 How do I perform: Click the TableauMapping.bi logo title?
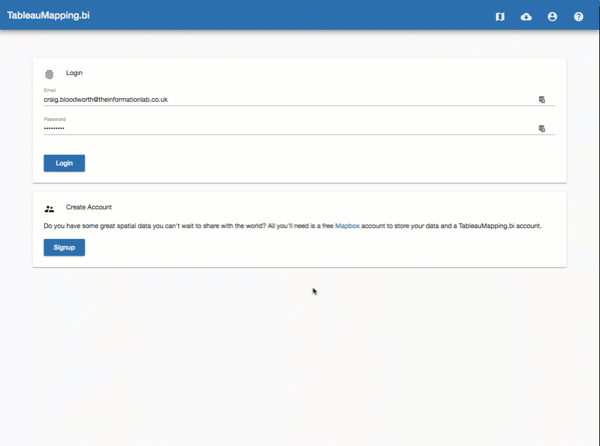48,16
